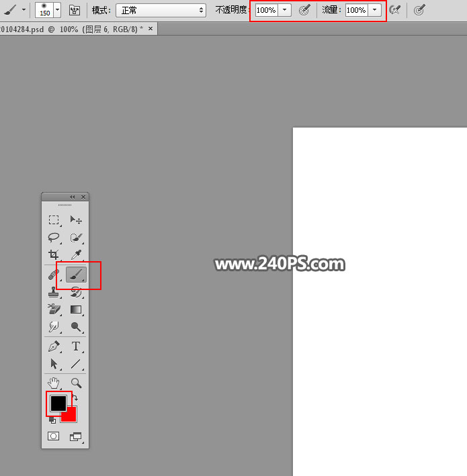The image size is (467, 476).
Task: Toggle the Brush panel
Action: tap(75, 11)
